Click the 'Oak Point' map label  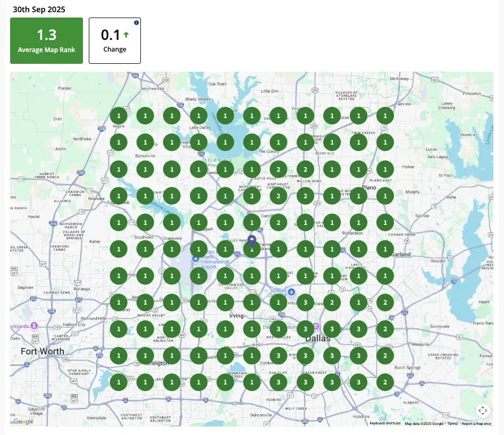coord(217,84)
